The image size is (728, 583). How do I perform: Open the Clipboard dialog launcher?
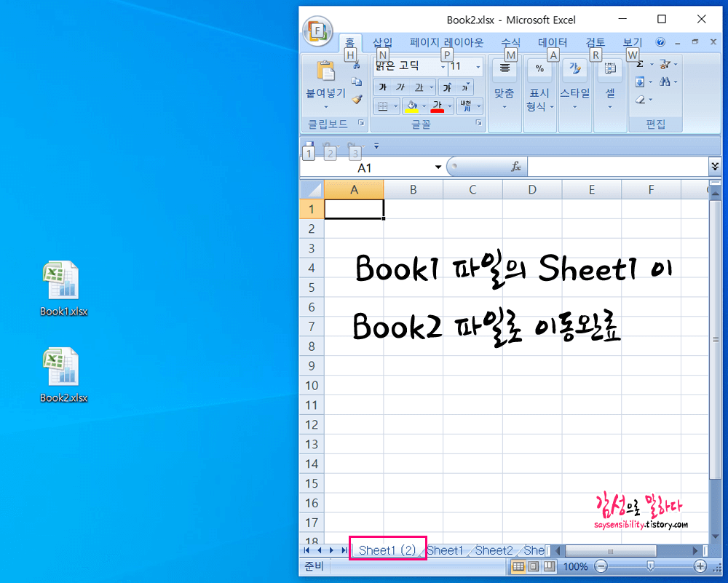[361, 123]
